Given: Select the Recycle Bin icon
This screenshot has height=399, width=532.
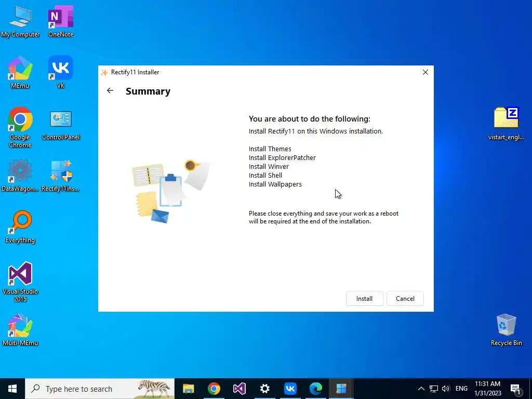Looking at the screenshot, I should [x=506, y=330].
